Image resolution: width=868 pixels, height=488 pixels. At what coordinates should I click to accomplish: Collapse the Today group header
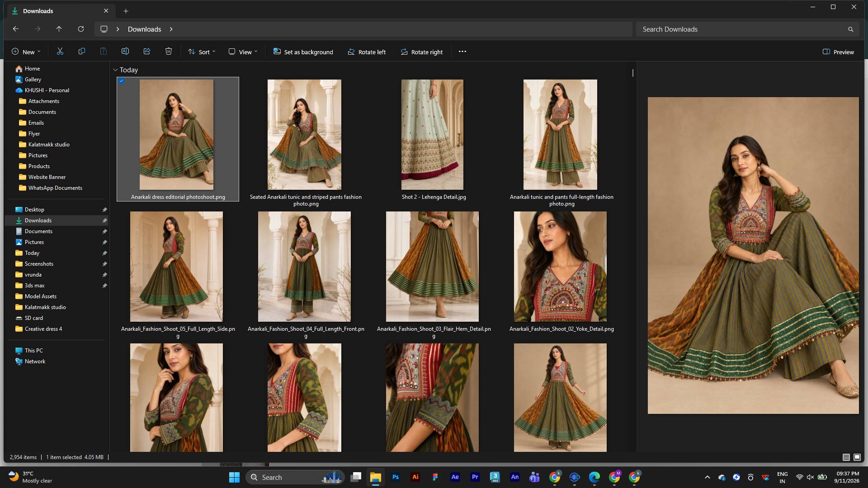click(x=115, y=70)
